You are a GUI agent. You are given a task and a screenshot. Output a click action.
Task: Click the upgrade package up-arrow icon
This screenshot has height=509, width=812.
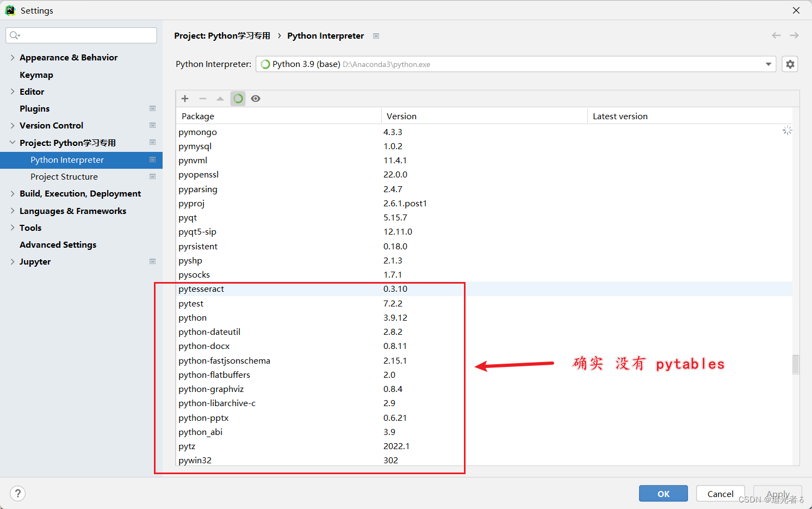(220, 99)
